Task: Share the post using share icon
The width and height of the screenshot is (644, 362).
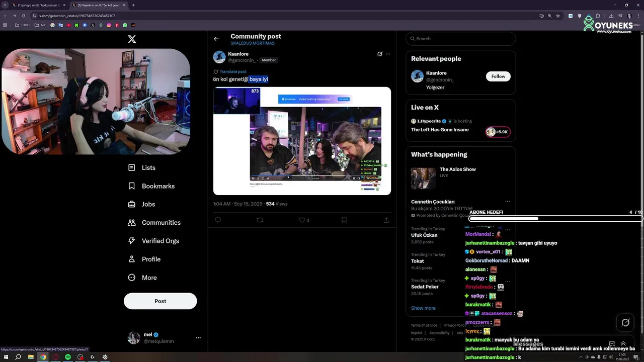Action: (386, 220)
